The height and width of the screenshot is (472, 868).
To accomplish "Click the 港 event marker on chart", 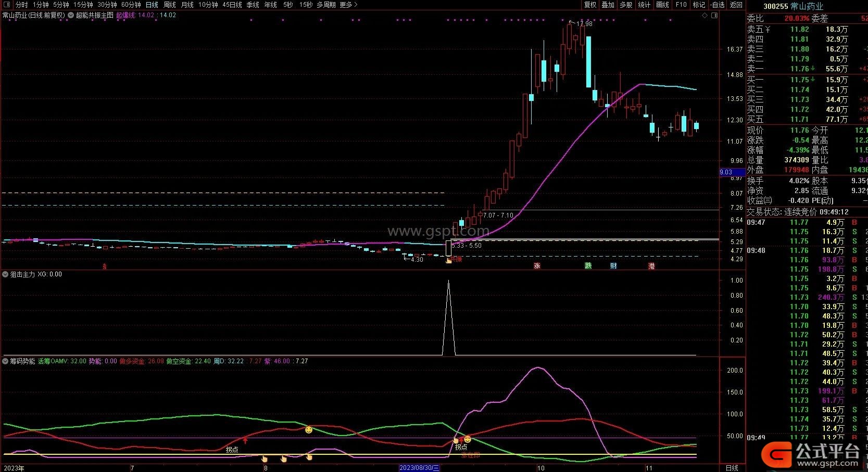I will [651, 266].
